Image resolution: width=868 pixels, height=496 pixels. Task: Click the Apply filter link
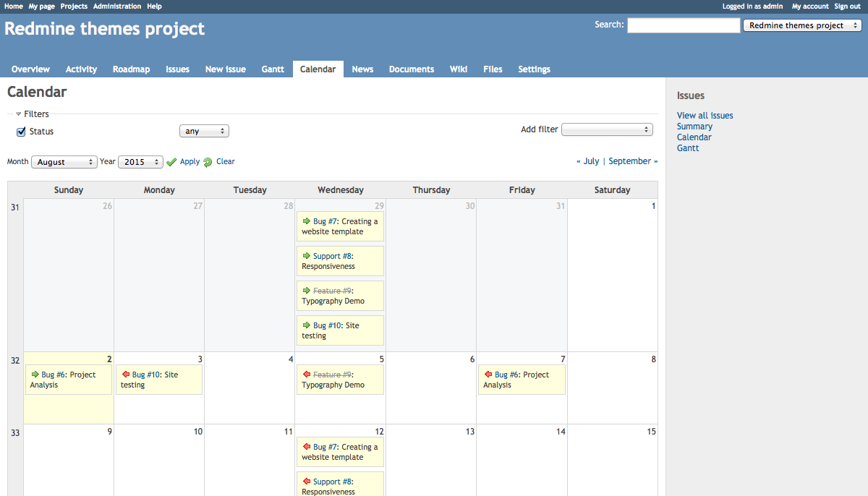[x=190, y=162]
